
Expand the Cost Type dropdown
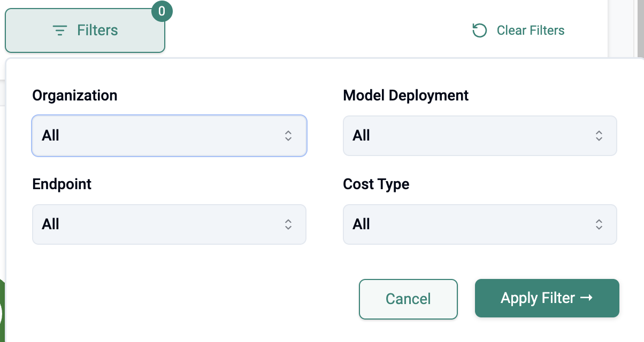pyautogui.click(x=480, y=224)
